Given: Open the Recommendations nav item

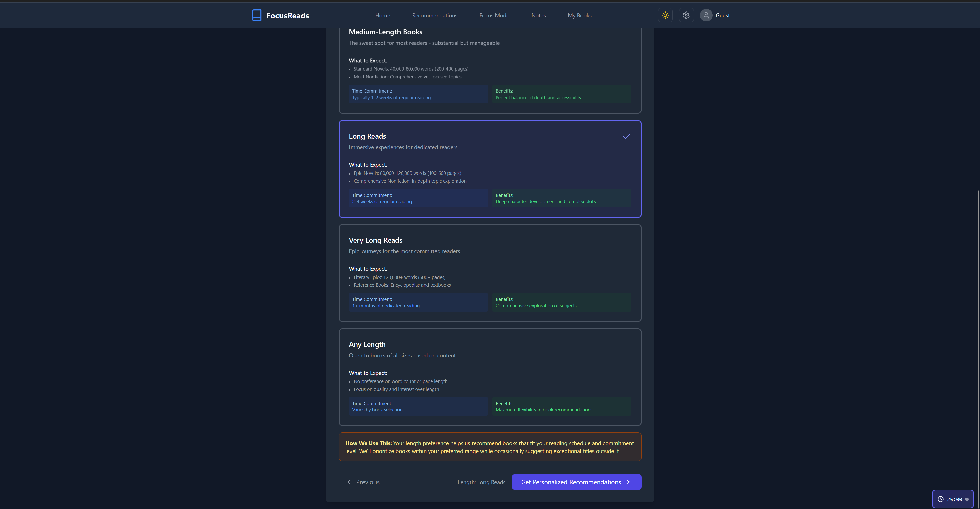Looking at the screenshot, I should click(434, 15).
